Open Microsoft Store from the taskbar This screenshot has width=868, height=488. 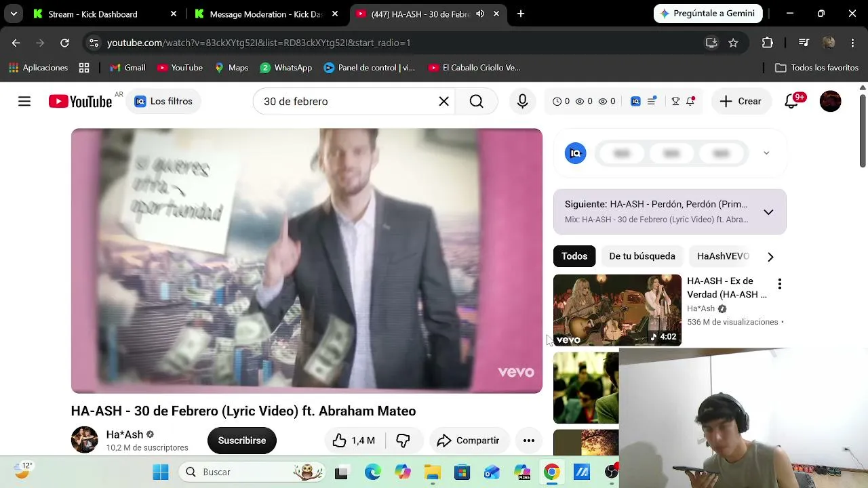462,472
